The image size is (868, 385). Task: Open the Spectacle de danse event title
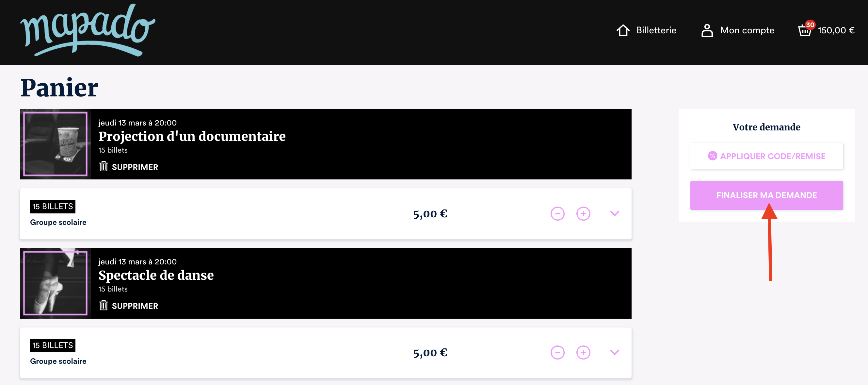156,275
